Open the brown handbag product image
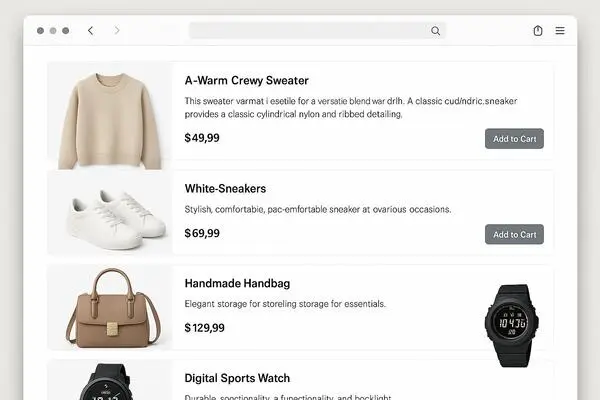This screenshot has width=600, height=400. 110,307
